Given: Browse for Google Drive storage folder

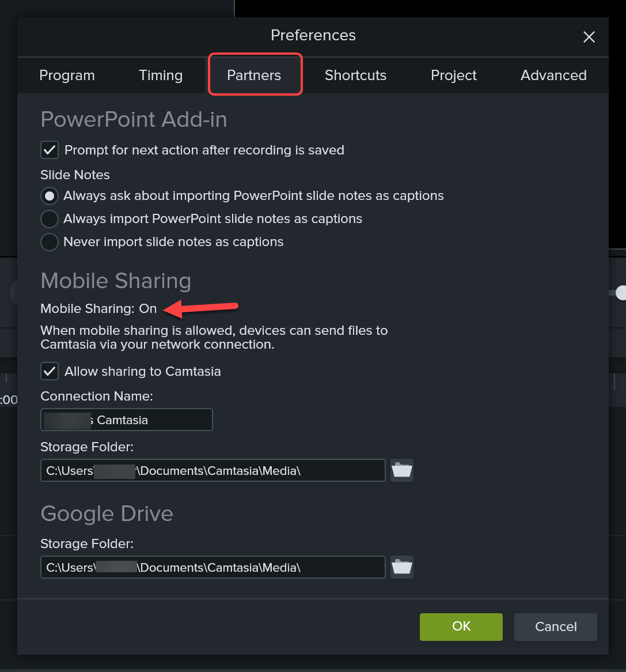Looking at the screenshot, I should (402, 567).
